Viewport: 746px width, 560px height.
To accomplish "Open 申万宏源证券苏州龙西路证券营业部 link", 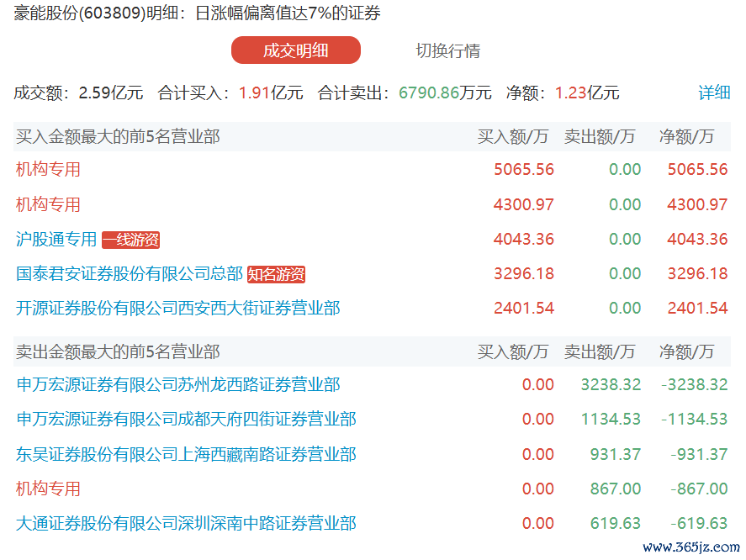I will tap(178, 384).
